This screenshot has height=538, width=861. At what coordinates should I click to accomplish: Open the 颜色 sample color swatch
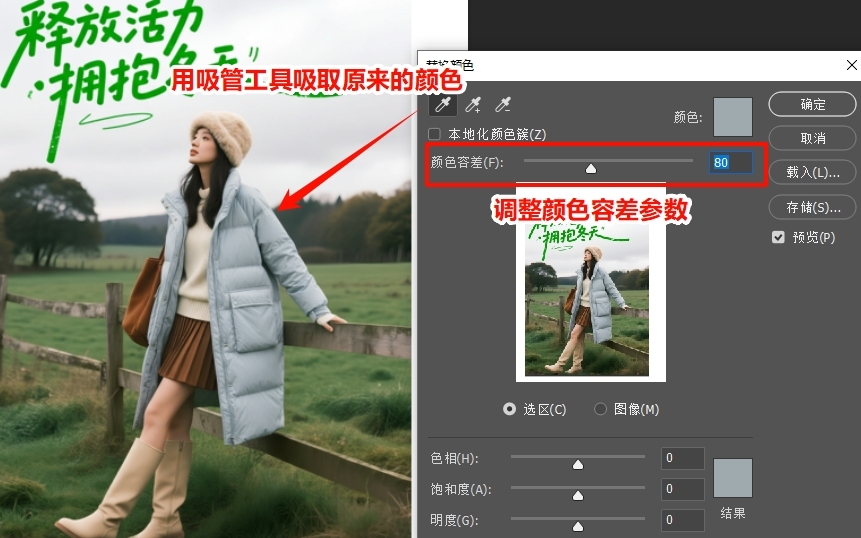point(733,117)
